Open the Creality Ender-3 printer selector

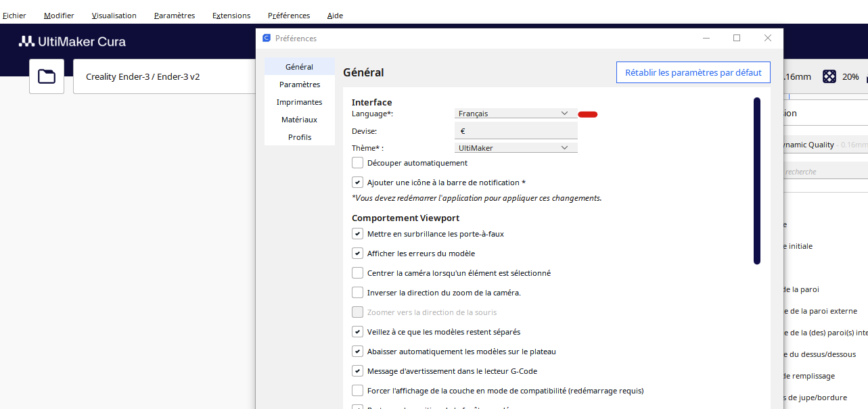[x=164, y=76]
